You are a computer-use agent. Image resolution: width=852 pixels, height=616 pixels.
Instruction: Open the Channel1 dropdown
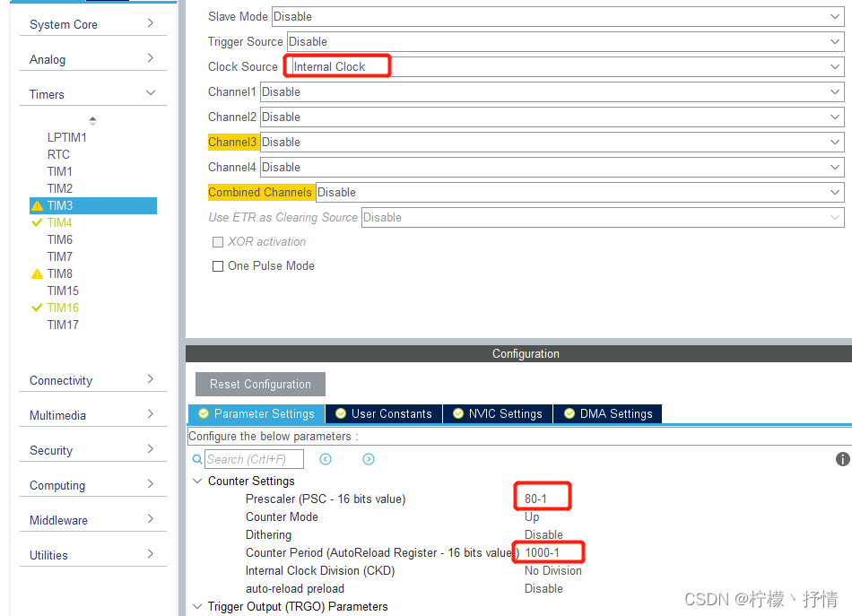552,91
